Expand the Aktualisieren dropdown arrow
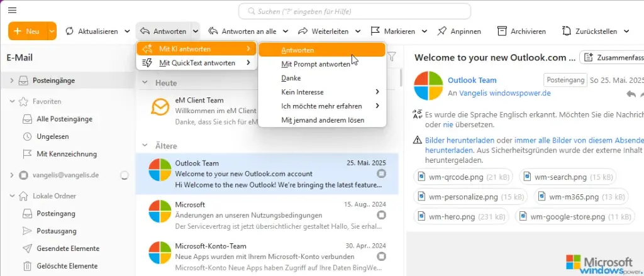Viewport: 644px width, 276px height. 127,31
